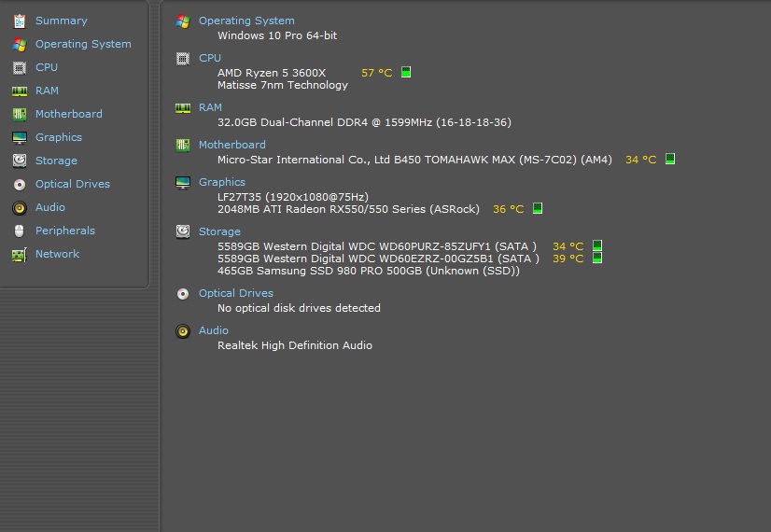Click the Network card icon in sidebar
Screen dimensions: 771x532
tap(20, 255)
